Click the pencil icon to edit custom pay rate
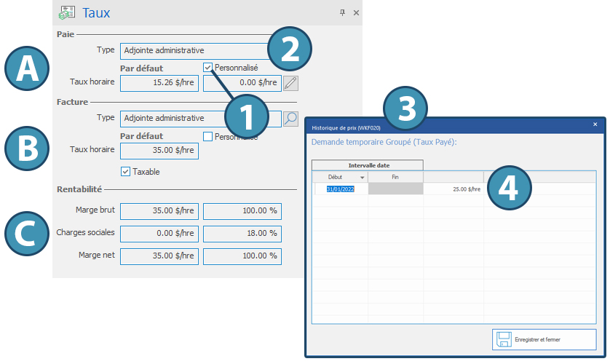Screen dimensions: 610x364 [290, 83]
